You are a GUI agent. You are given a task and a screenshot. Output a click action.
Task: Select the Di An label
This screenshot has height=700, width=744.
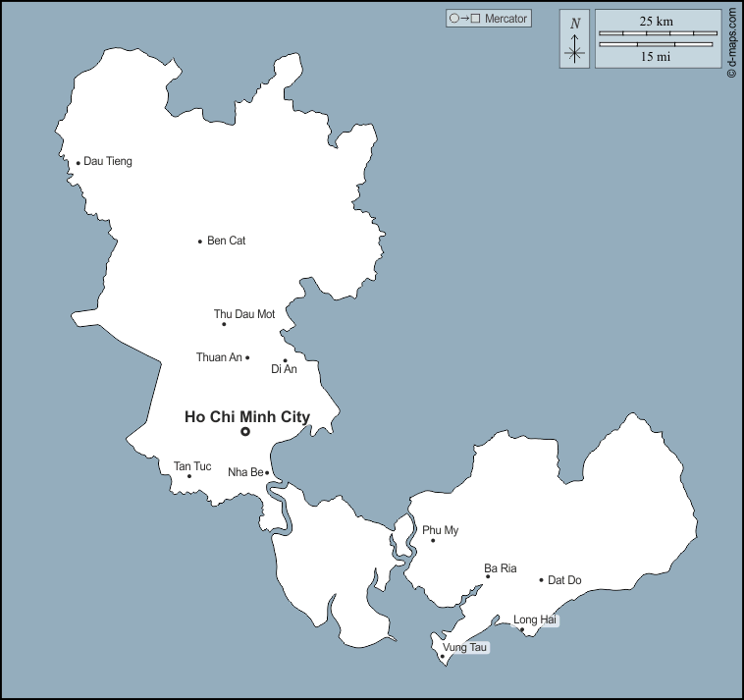284,369
